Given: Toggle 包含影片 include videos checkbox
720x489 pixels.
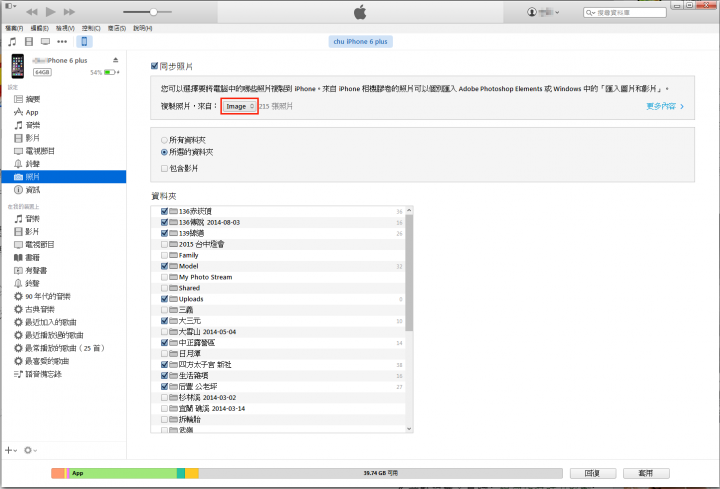Looking at the screenshot, I should [164, 169].
